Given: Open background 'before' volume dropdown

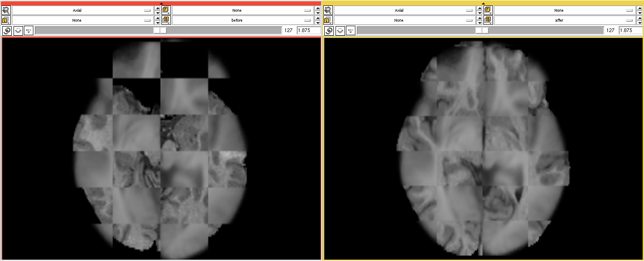Looking at the screenshot, I should coord(243,20).
